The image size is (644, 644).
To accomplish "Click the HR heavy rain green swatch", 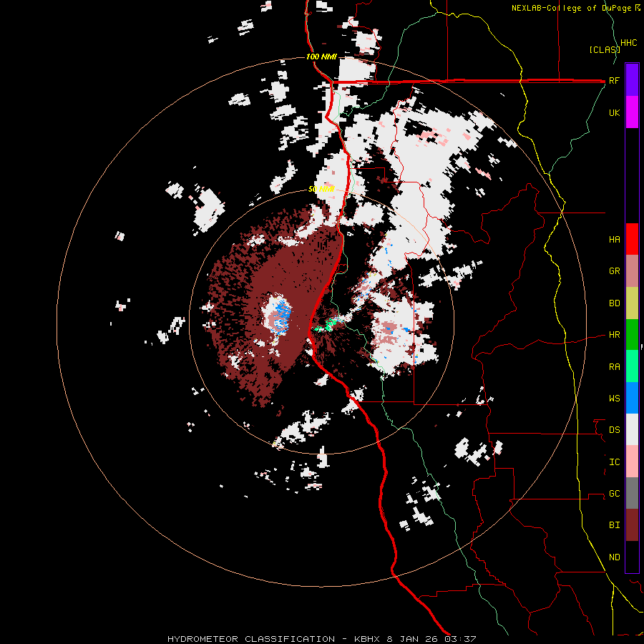I will [632, 335].
